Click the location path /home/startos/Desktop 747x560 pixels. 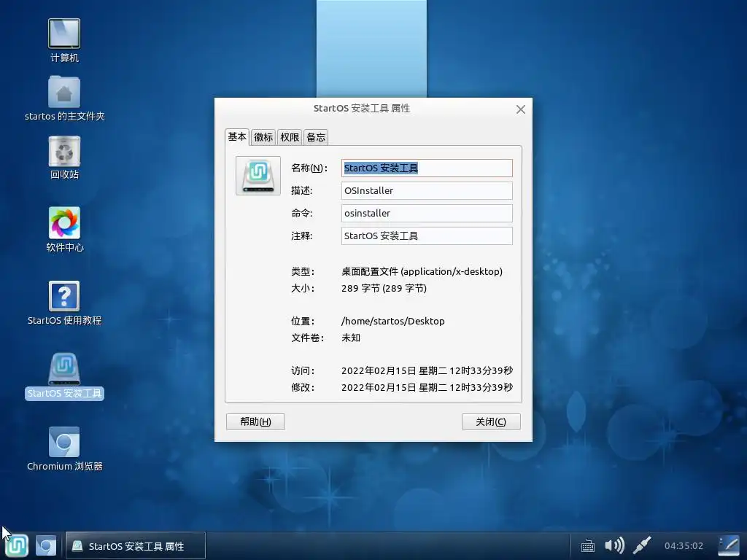pos(393,321)
